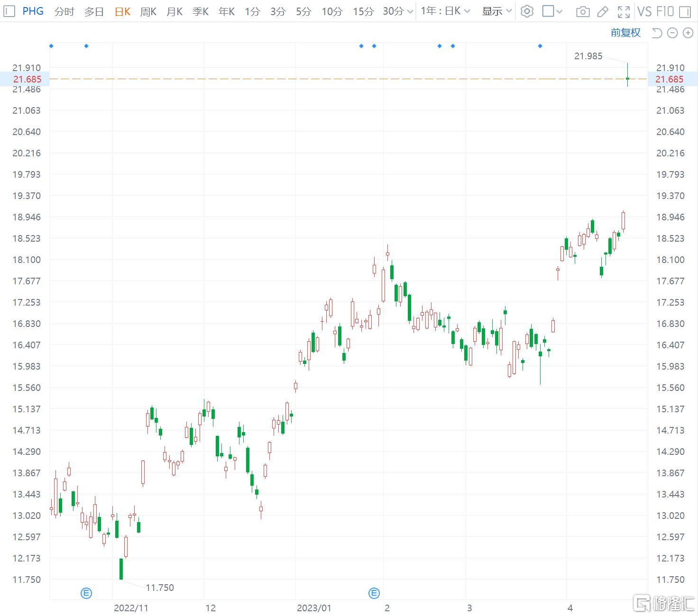Viewport: 698px width, 616px height.
Task: Click the 2022/11 date axis label
Action: [x=131, y=608]
